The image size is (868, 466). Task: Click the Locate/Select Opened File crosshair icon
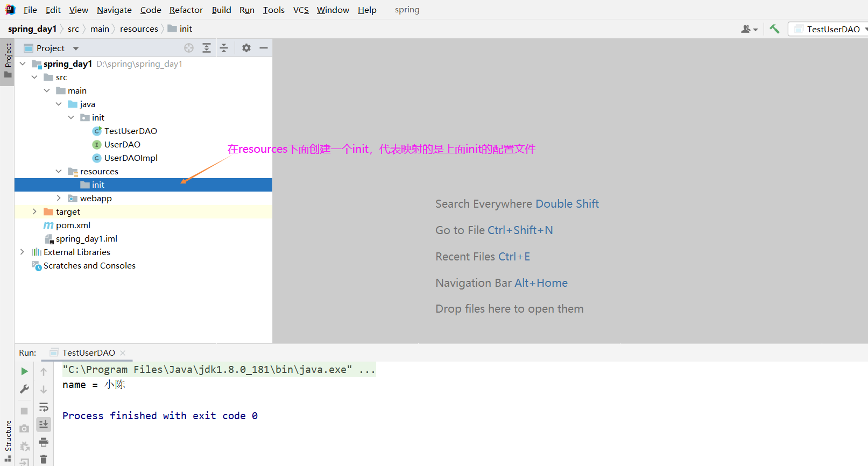click(x=189, y=48)
